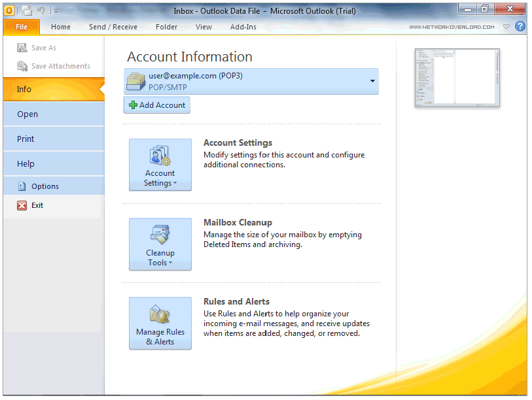Select the Folder ribbon tab
Viewport: 532px width, 400px height.
166,27
